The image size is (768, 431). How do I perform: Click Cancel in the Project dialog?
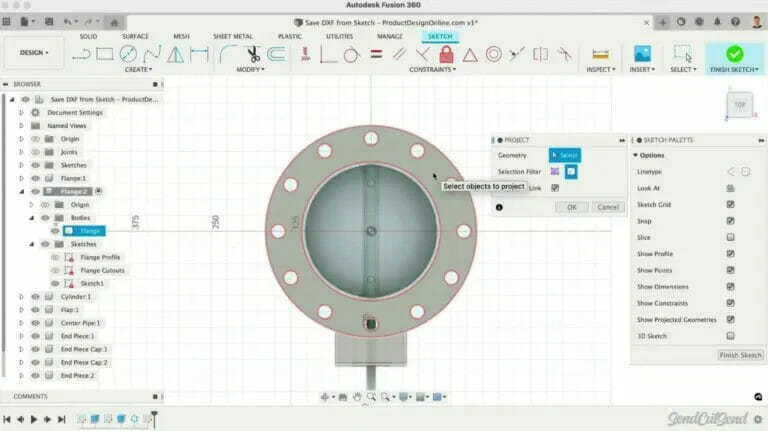click(x=607, y=207)
